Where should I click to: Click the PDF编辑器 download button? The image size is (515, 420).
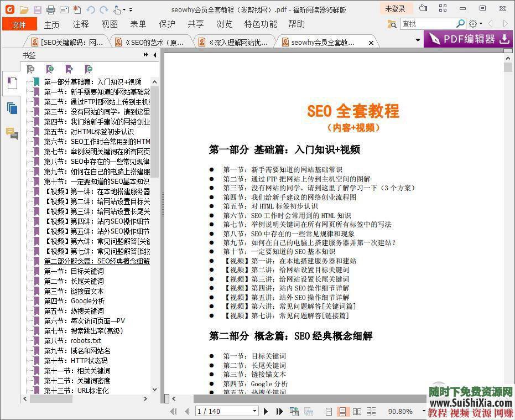pos(468,40)
